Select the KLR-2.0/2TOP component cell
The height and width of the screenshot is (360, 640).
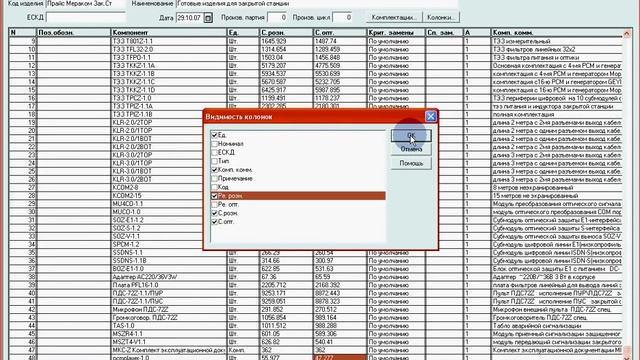157,122
